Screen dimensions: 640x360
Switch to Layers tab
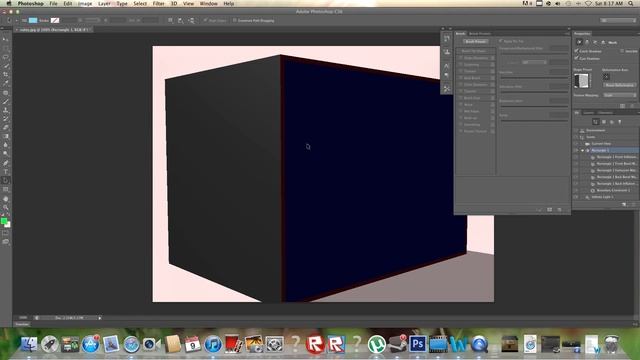pos(588,113)
